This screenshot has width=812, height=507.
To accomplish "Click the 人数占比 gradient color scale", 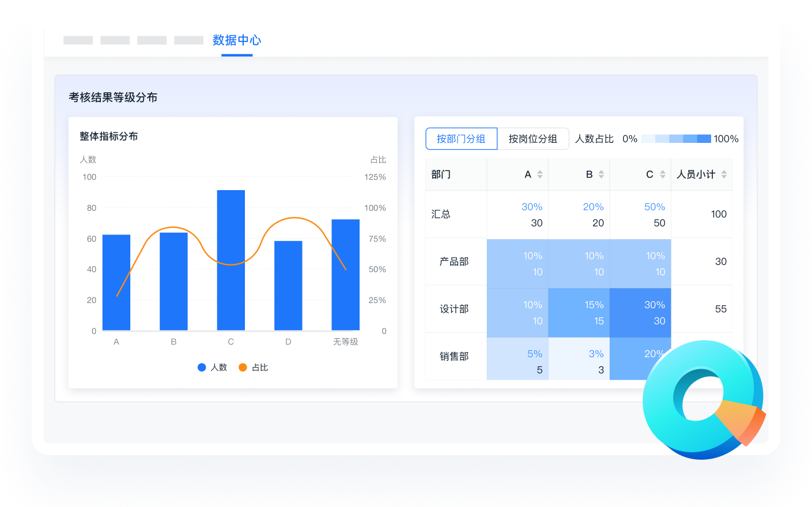I will [676, 139].
